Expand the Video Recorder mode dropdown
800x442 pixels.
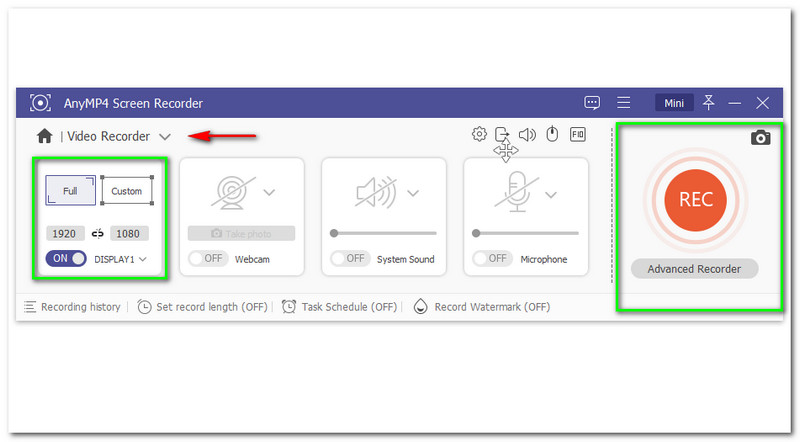click(164, 137)
